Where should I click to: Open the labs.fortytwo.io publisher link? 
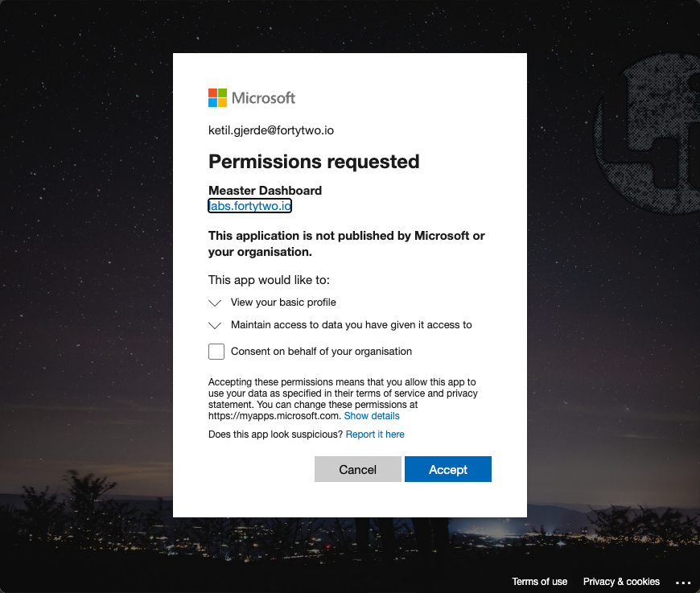click(x=249, y=207)
